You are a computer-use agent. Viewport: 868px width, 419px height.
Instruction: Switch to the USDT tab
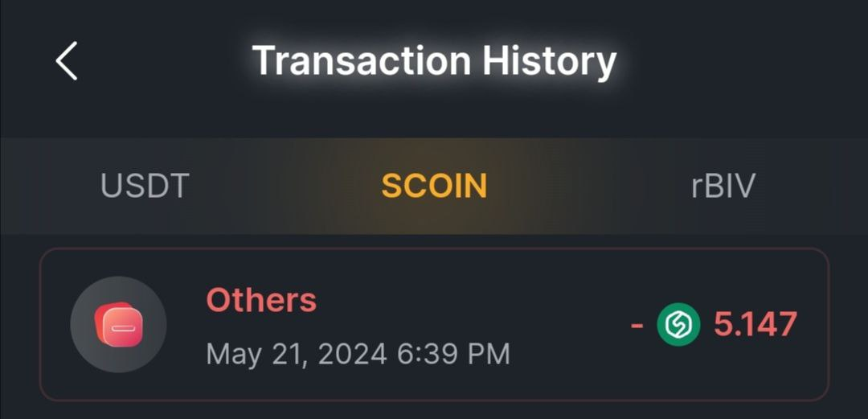pyautogui.click(x=145, y=187)
